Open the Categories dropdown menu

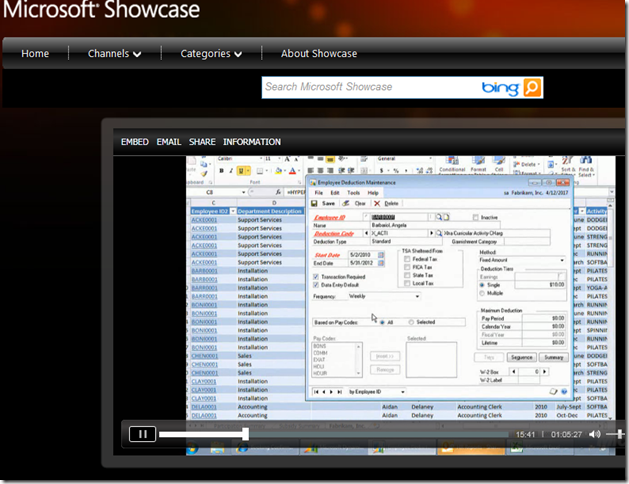tap(211, 53)
